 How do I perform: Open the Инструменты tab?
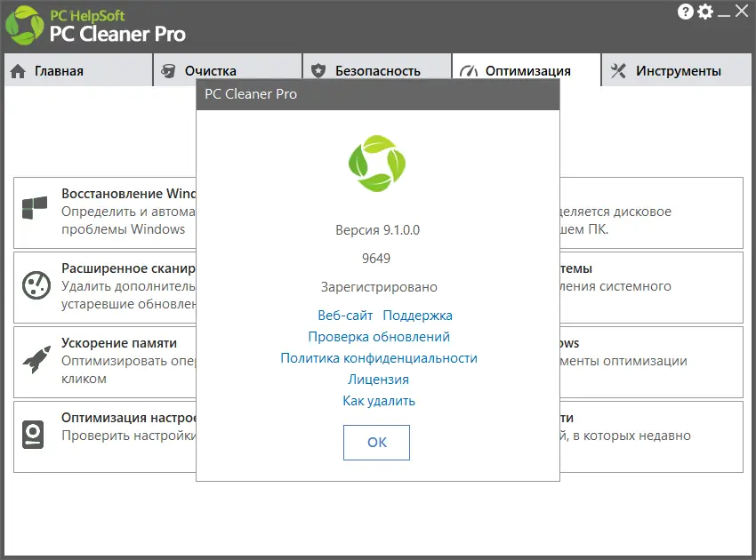tap(677, 70)
